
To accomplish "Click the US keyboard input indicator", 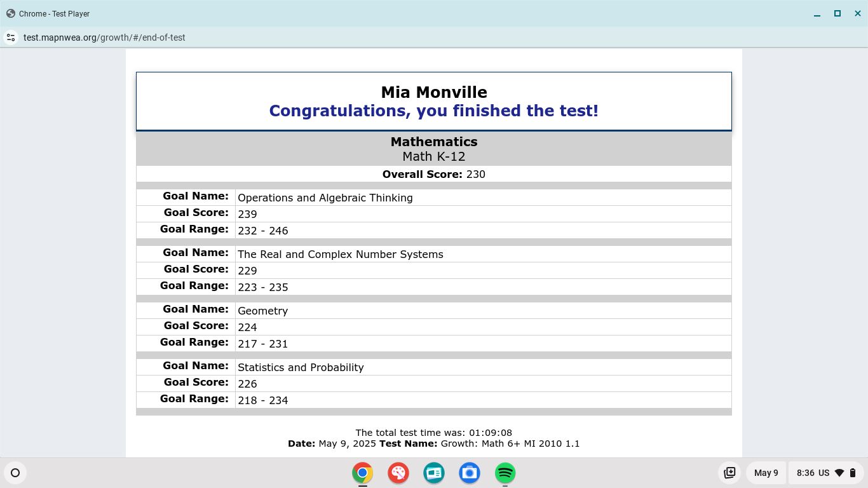I will [x=824, y=473].
